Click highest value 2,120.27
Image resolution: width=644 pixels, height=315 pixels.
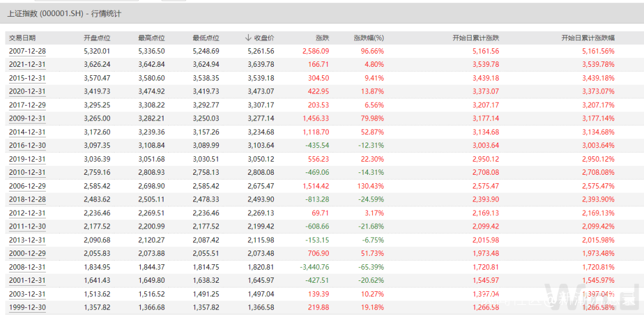[x=151, y=240]
